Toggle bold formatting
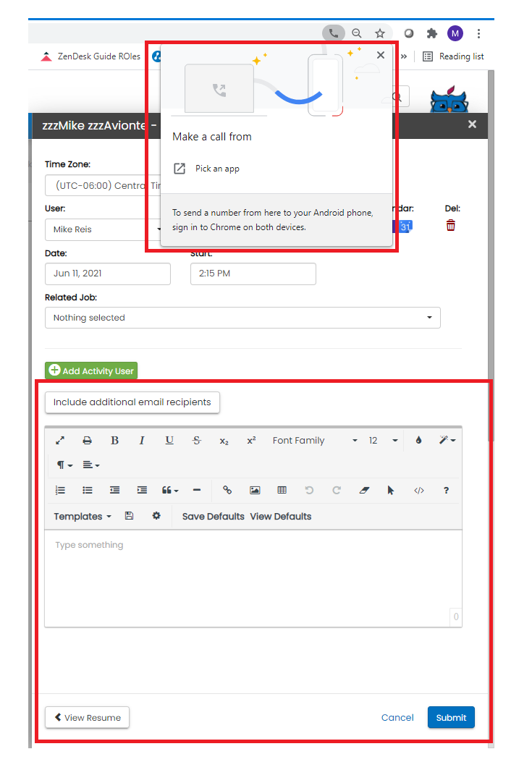This screenshot has width=532, height=762. (x=115, y=440)
